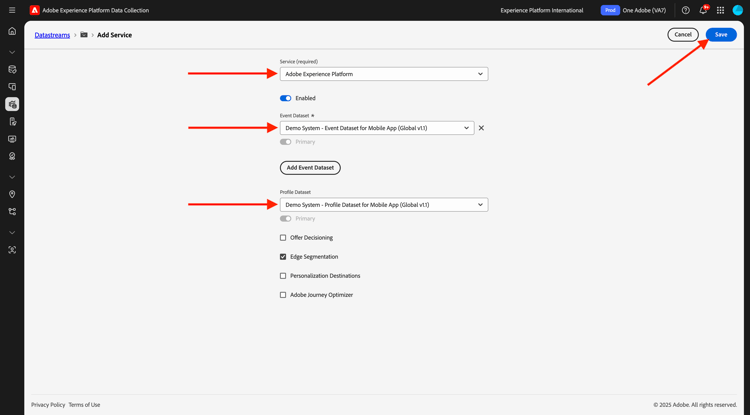
Task: Open the app switcher grid
Action: click(x=720, y=10)
